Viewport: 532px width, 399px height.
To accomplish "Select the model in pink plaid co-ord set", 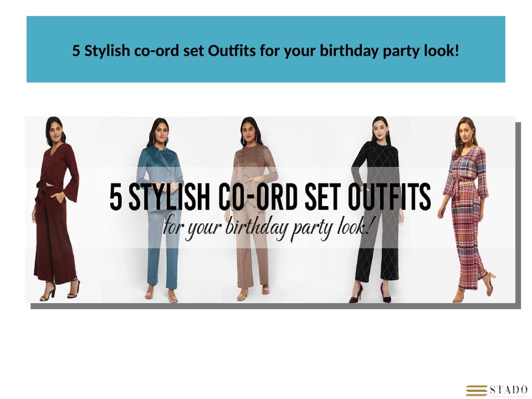I will tap(466, 209).
